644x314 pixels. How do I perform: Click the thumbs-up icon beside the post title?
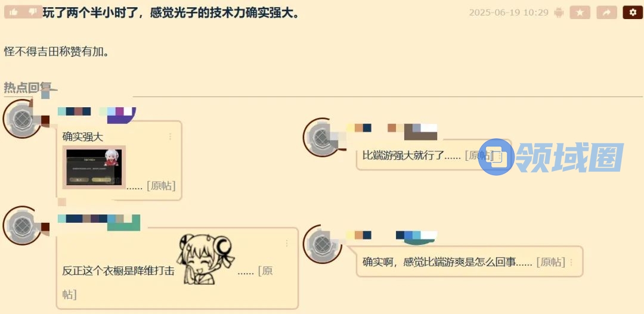13,13
